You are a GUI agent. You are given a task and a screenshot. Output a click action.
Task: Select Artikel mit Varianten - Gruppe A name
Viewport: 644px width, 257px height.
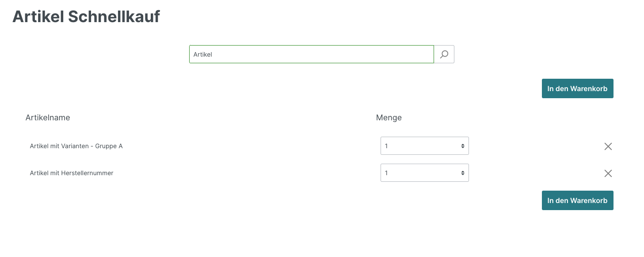coord(76,146)
